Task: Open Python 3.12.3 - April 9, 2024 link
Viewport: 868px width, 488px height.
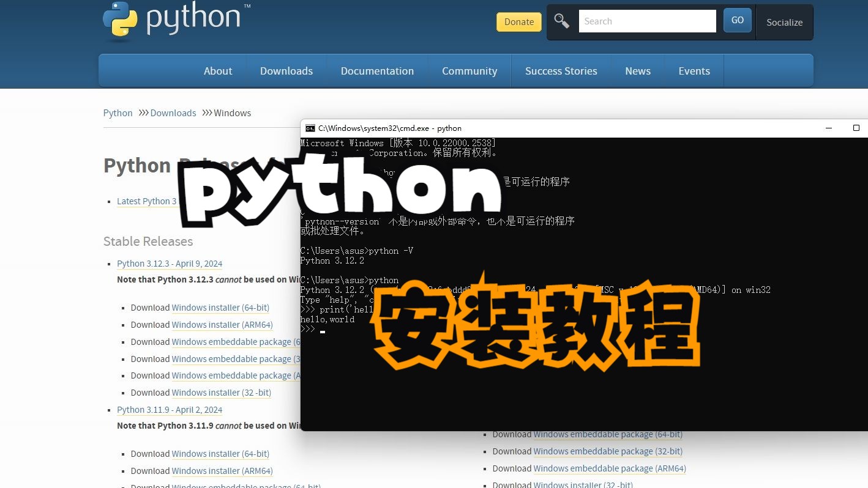Action: [x=170, y=264]
